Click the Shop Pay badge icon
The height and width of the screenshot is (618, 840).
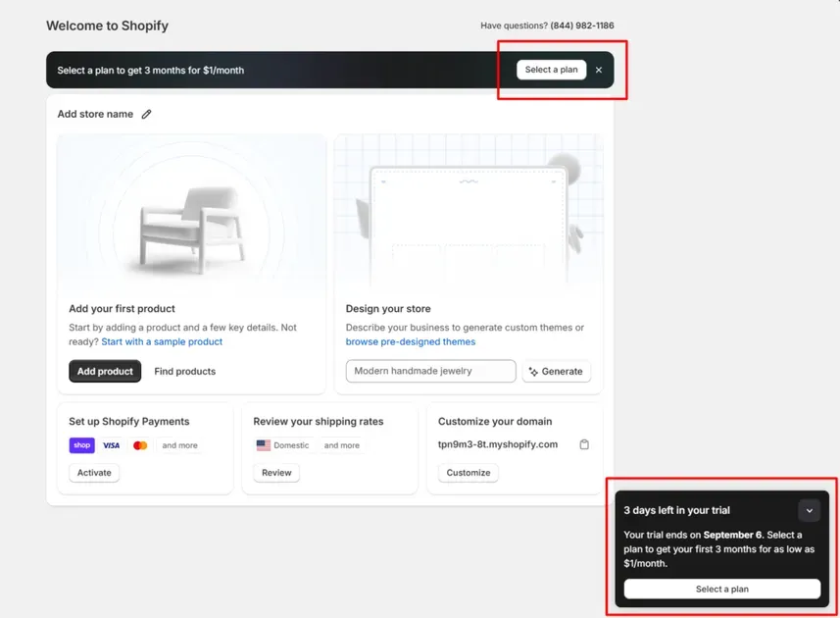(x=82, y=445)
